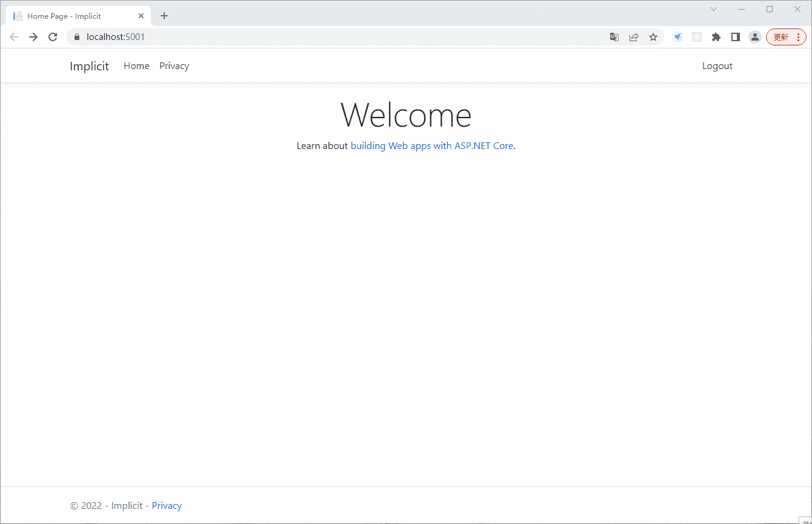The width and height of the screenshot is (812, 524).
Task: Open Privacy in the top navbar
Action: (174, 66)
